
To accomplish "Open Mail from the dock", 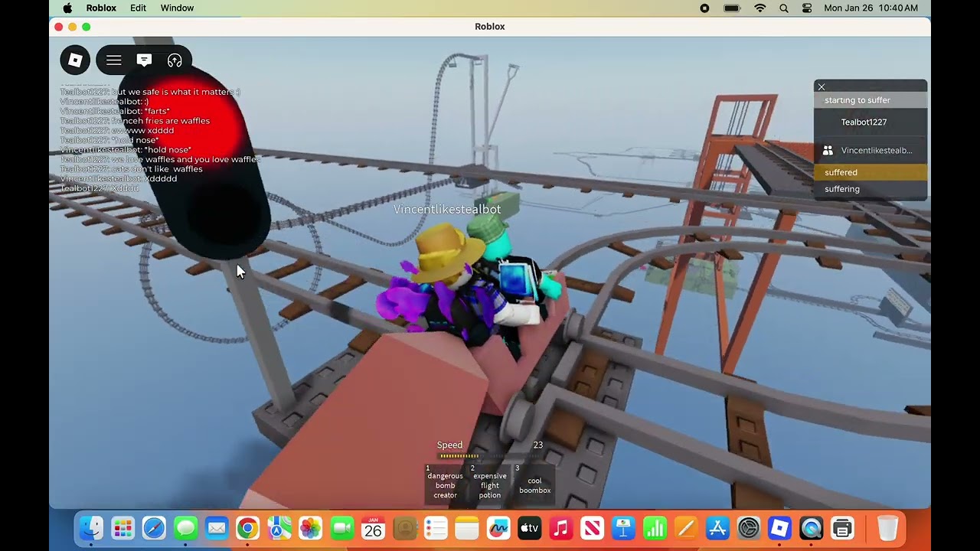I will click(x=217, y=528).
